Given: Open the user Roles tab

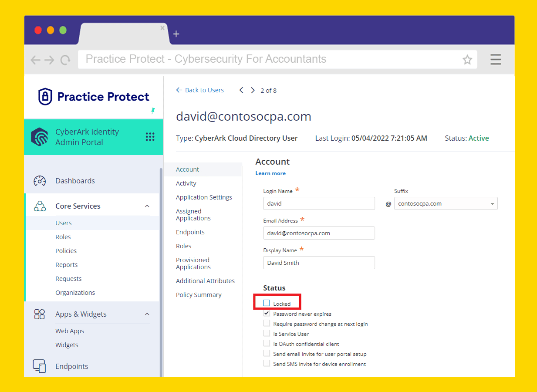Looking at the screenshot, I should [x=184, y=246].
